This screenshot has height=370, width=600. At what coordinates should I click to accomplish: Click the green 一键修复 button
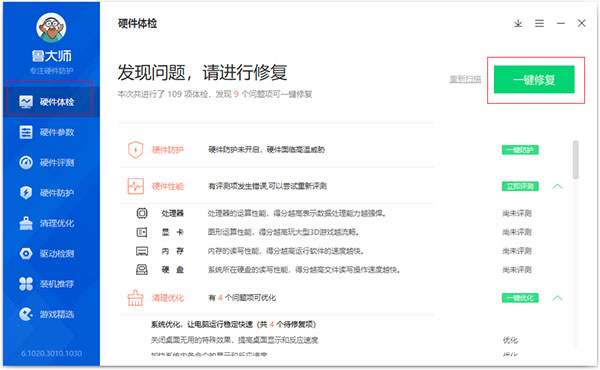[x=534, y=80]
